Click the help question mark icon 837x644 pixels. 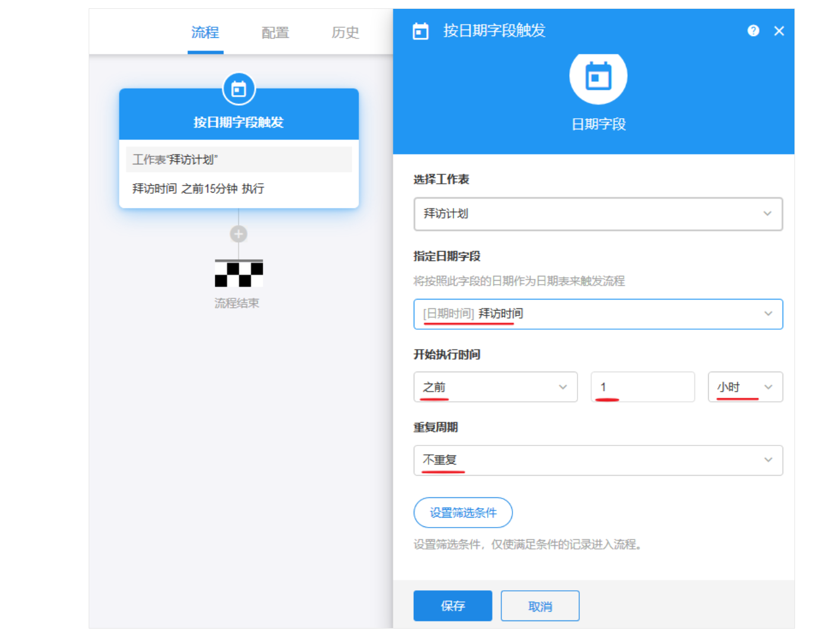753,31
